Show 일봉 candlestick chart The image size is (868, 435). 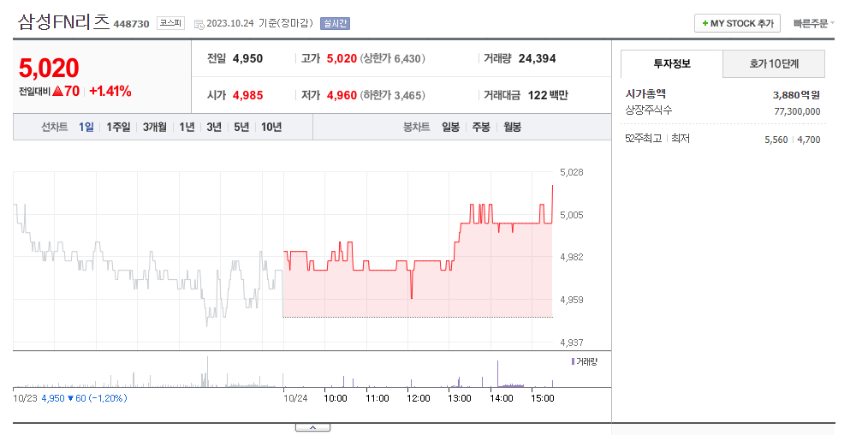click(450, 127)
